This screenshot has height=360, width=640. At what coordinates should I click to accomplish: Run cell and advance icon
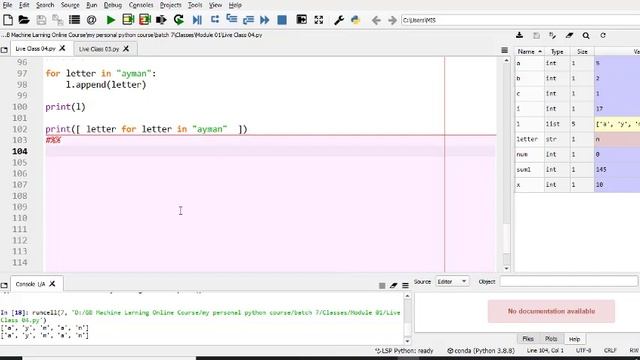click(145, 20)
